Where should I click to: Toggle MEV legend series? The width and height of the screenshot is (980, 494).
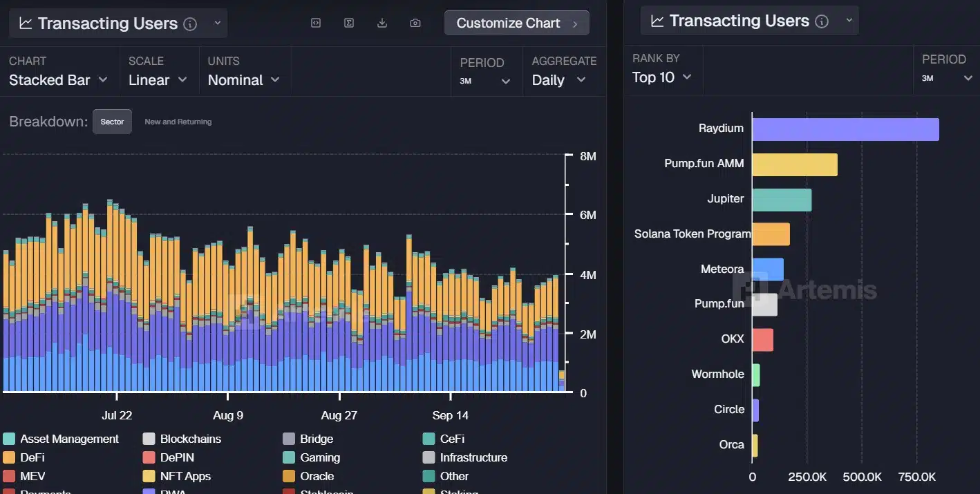pyautogui.click(x=24, y=476)
